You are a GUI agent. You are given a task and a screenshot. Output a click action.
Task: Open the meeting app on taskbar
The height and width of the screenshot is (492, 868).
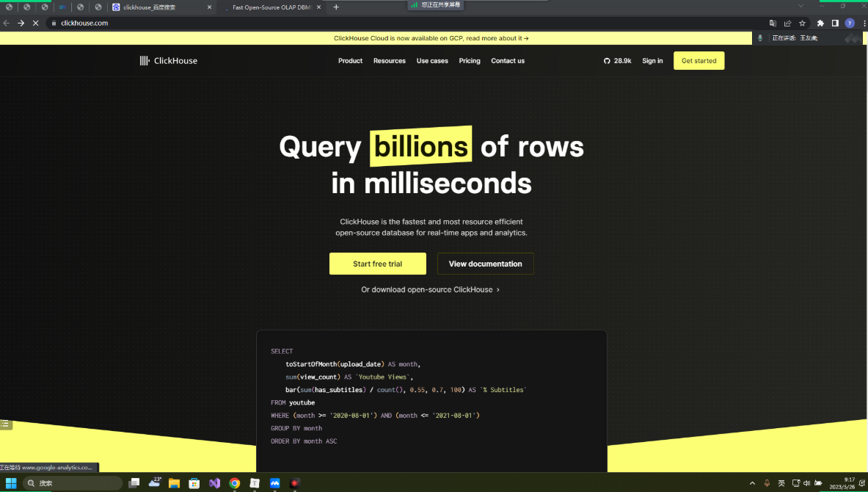[x=274, y=483]
